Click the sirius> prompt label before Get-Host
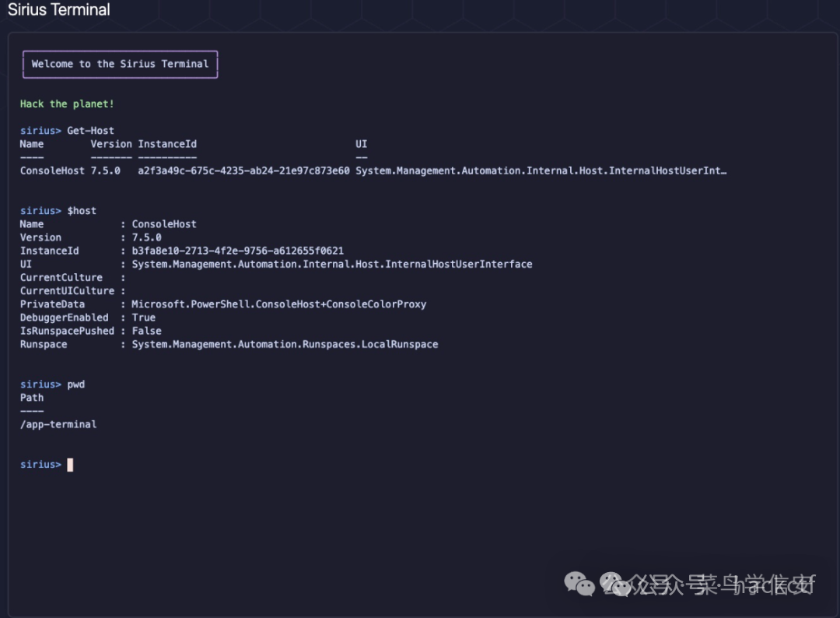This screenshot has height=618, width=840. coord(40,131)
